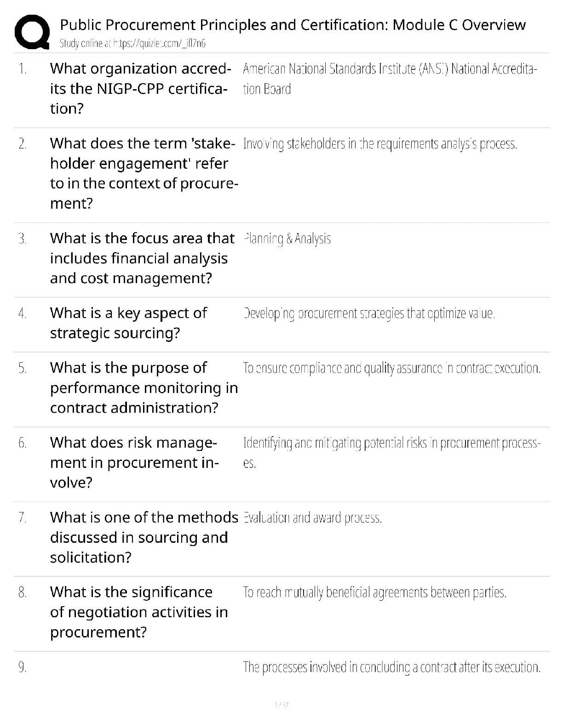Select the 'stakeholder engagement' question text
This screenshot has width=563, height=728.
(x=144, y=173)
